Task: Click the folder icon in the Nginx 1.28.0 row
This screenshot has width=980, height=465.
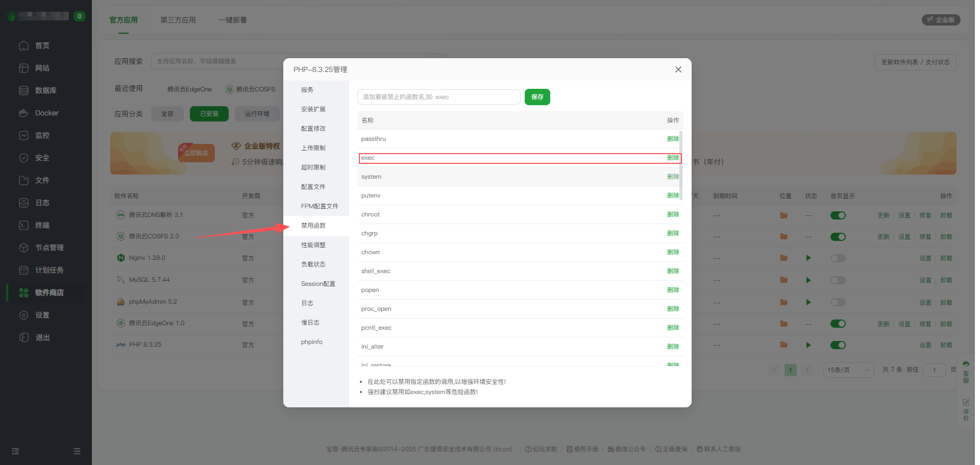Action: [x=783, y=258]
